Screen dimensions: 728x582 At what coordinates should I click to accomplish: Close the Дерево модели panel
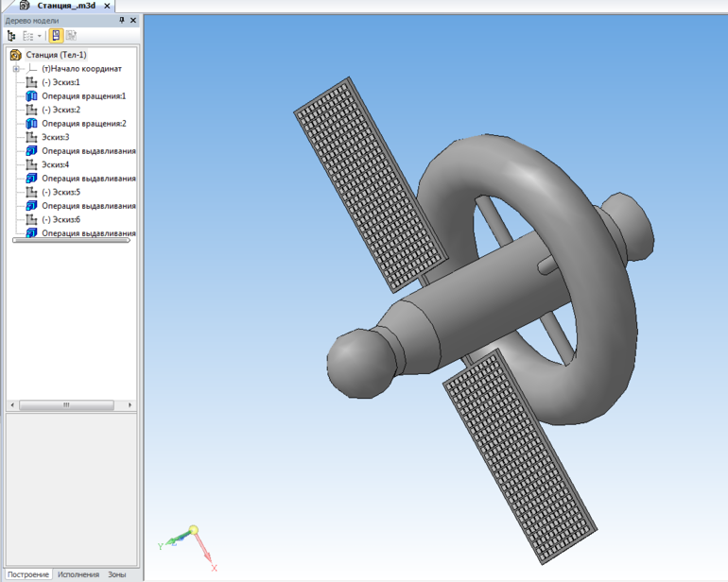132,20
